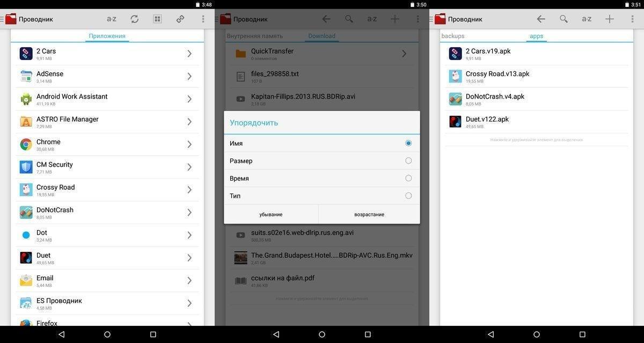Tap the Duet app row in Приложения
This screenshot has width=644, height=343.
pos(107,258)
